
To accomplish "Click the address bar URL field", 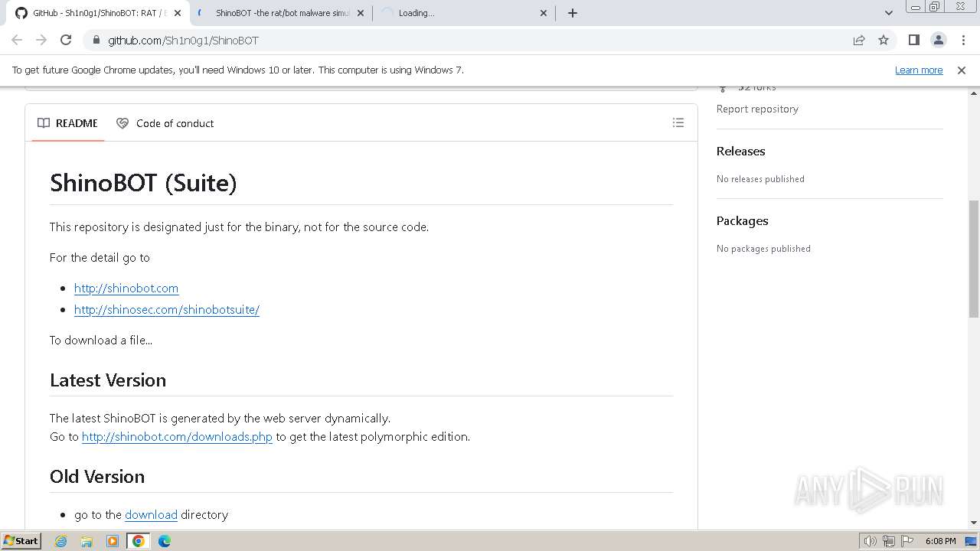I will 459,40.
